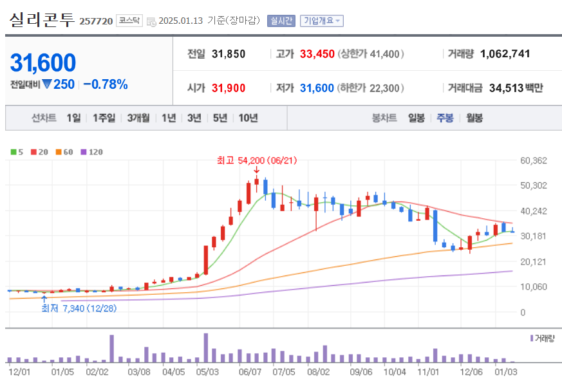Click the tallest volume bar near 05/03
The image size is (562, 392).
click(x=206, y=348)
